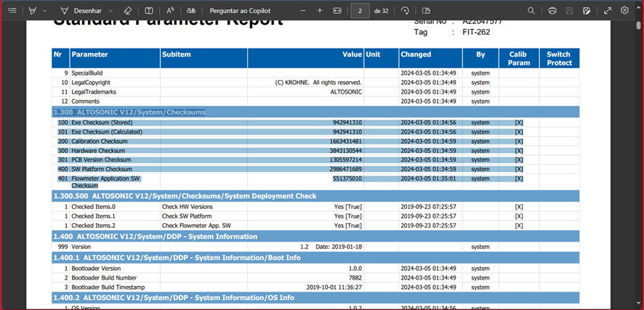
Task: Click the LegalTrademarks value ALTOSONIC
Action: click(x=346, y=92)
